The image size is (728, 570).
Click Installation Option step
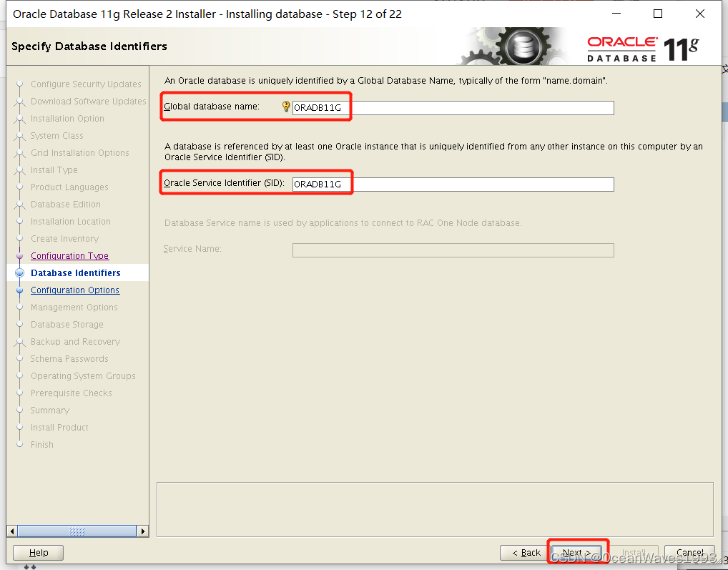(x=67, y=119)
